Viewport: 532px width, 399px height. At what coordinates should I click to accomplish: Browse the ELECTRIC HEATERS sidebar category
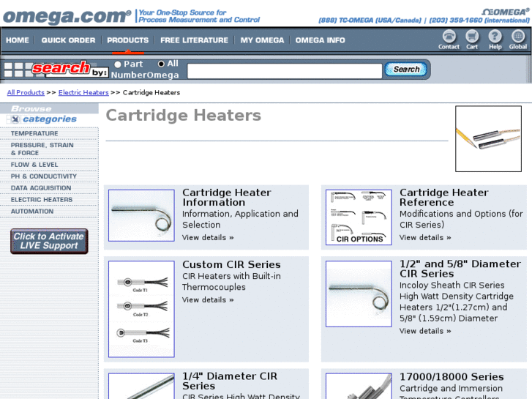pyautogui.click(x=42, y=200)
